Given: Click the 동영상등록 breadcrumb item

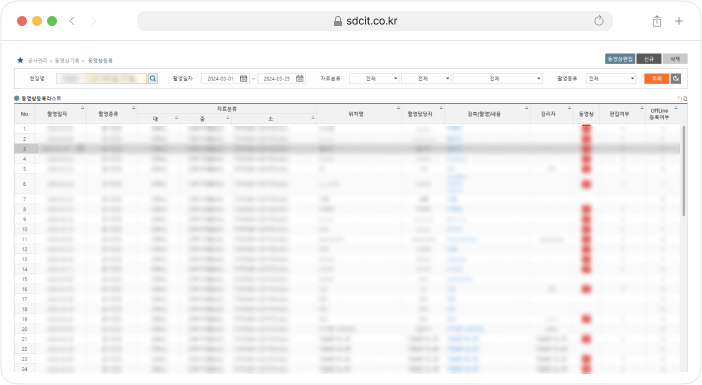Looking at the screenshot, I should pos(100,60).
